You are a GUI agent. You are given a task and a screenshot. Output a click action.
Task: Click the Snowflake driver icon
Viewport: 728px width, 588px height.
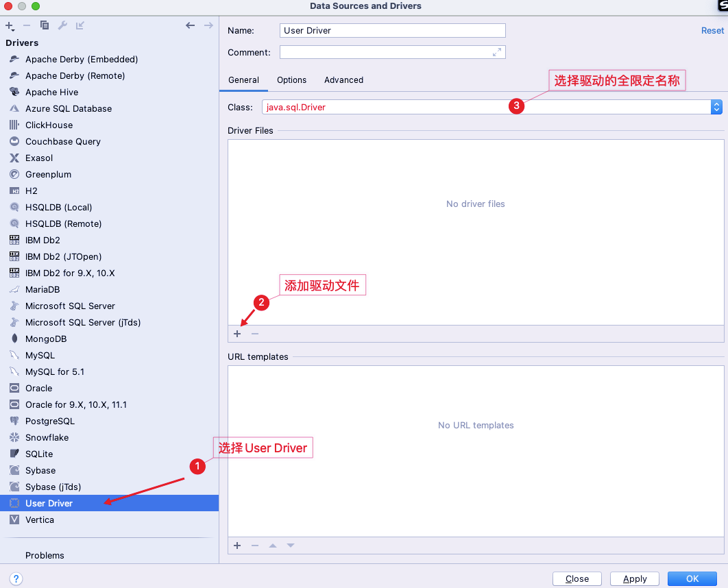point(14,437)
